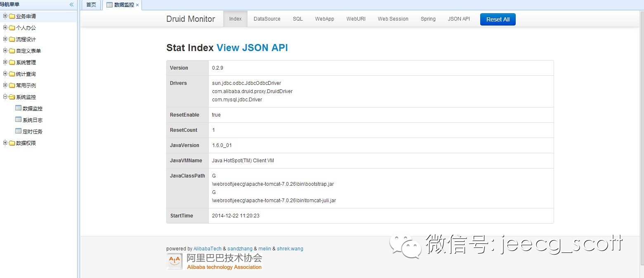Viewport: 644px width, 278px height.
Task: Click the Java HotSpot(TM) Client VM text
Action: click(243, 161)
